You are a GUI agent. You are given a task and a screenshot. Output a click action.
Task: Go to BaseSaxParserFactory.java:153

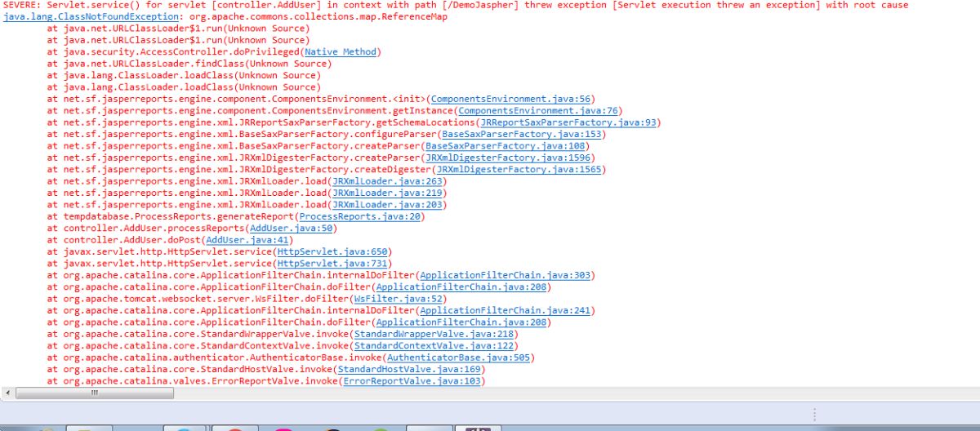pyautogui.click(x=523, y=134)
